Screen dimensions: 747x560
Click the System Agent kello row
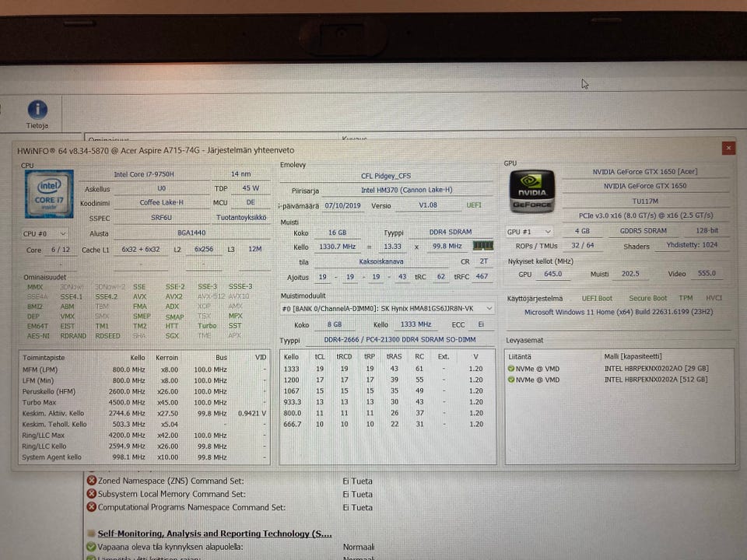pos(145,457)
